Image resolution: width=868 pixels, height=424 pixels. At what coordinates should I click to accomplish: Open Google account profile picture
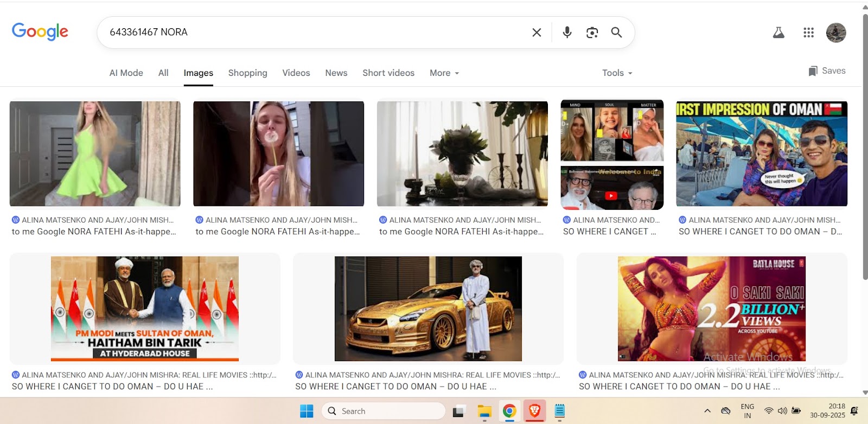click(x=836, y=33)
